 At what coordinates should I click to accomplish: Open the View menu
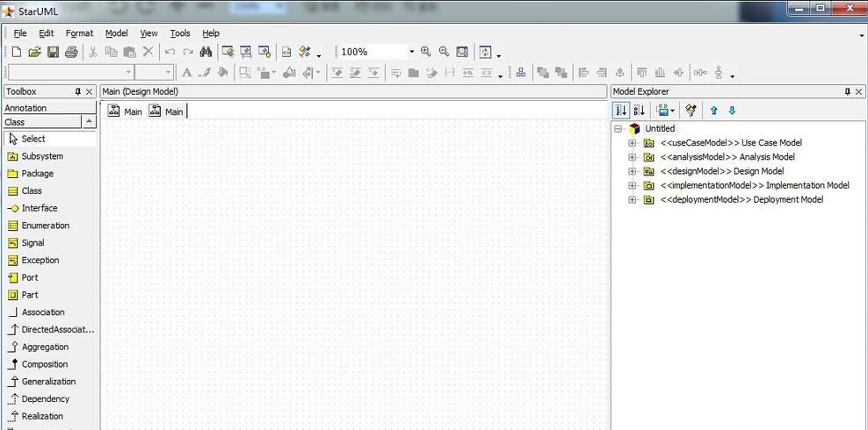click(148, 33)
